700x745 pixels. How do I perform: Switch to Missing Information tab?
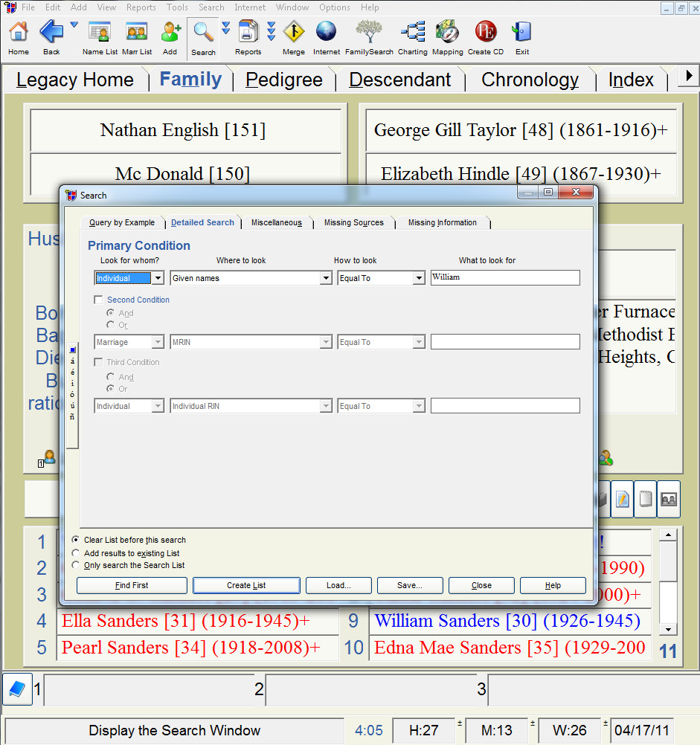[443, 222]
